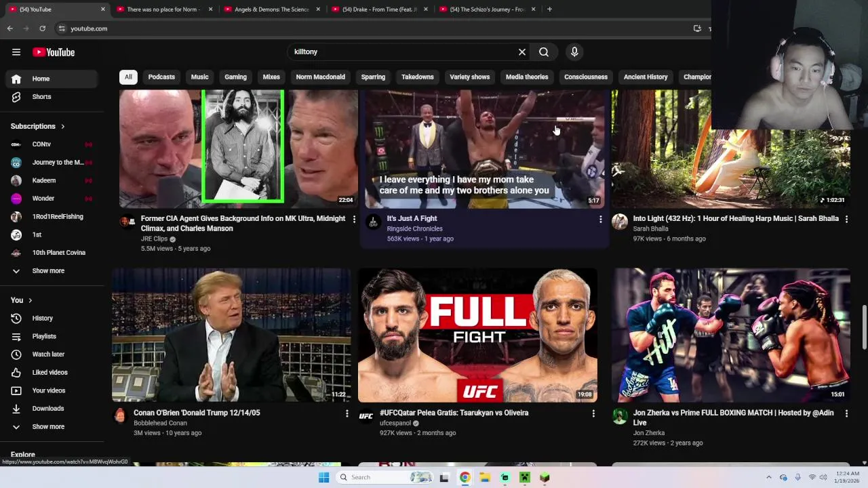Open History in the sidebar
The height and width of the screenshot is (488, 868).
(52, 318)
